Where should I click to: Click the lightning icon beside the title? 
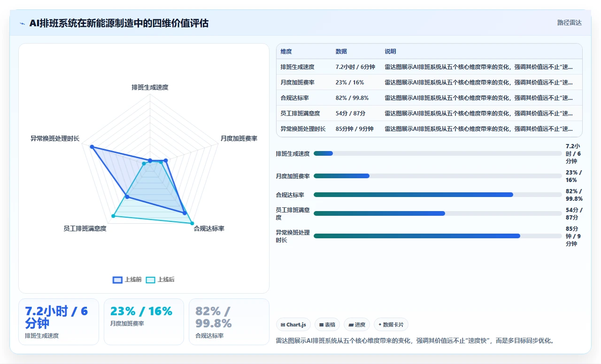point(23,23)
